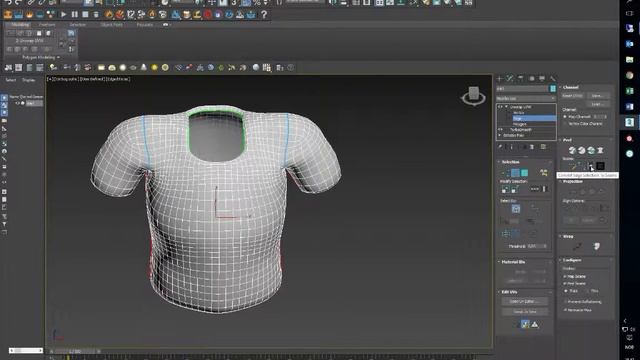Click the Tweak In View button

(x=524, y=311)
